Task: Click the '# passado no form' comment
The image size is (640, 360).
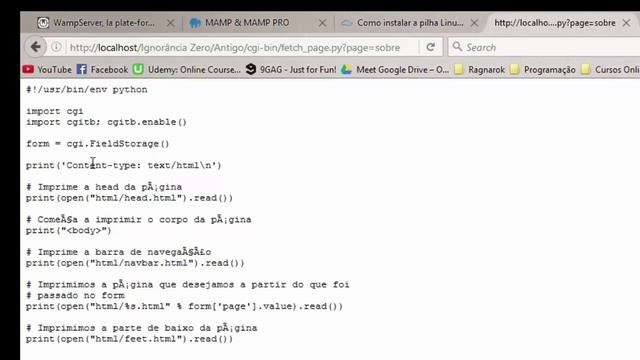Action: [75, 296]
